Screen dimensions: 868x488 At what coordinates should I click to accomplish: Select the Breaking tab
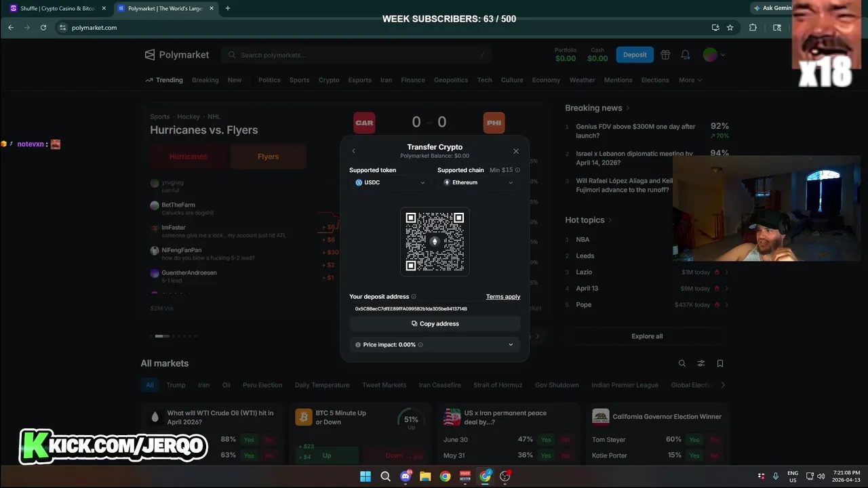click(205, 80)
